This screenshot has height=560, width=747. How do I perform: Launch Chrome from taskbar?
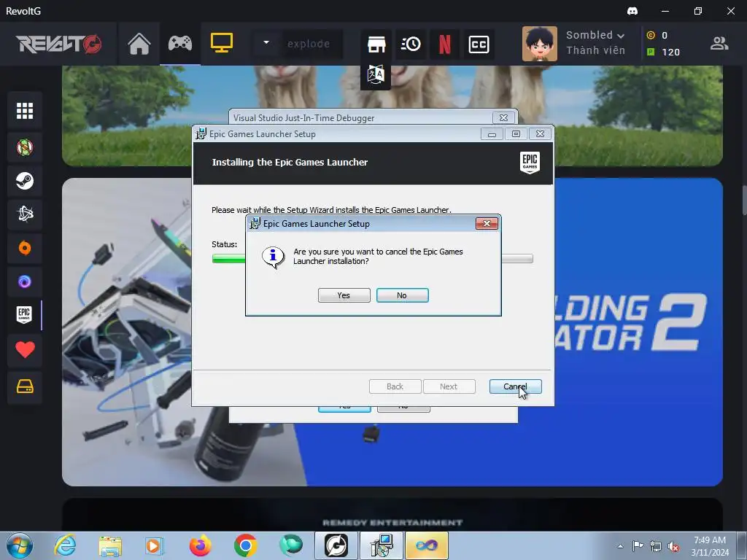pyautogui.click(x=245, y=545)
